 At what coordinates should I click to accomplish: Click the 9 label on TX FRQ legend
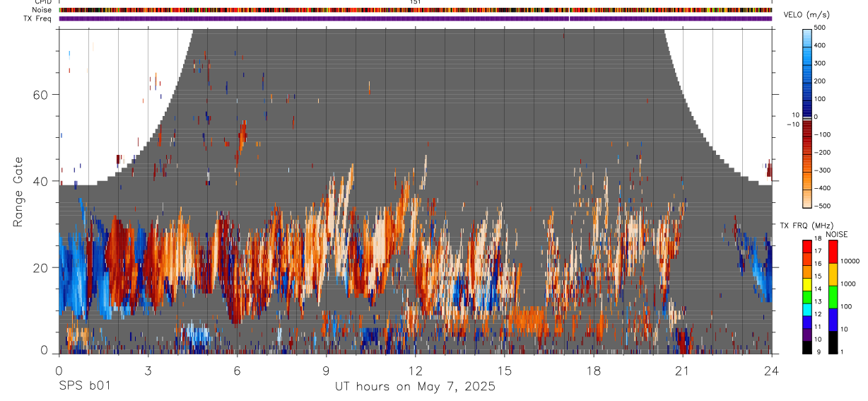point(818,352)
